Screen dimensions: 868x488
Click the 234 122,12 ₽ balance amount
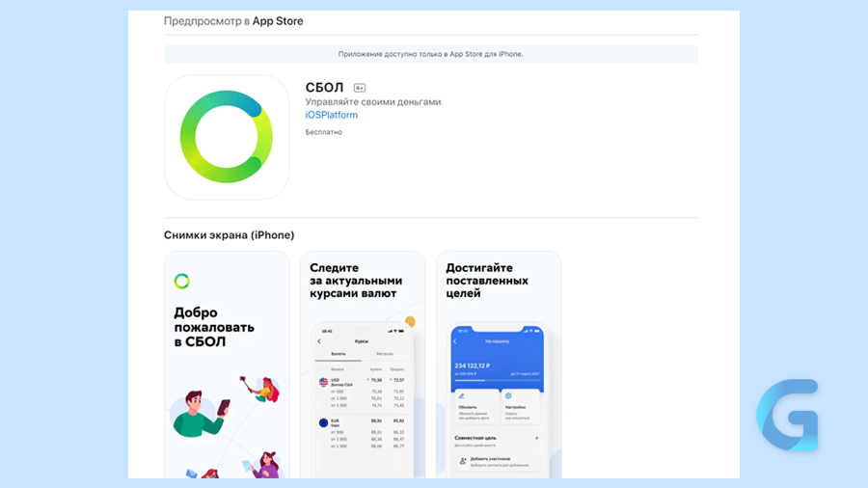click(473, 366)
